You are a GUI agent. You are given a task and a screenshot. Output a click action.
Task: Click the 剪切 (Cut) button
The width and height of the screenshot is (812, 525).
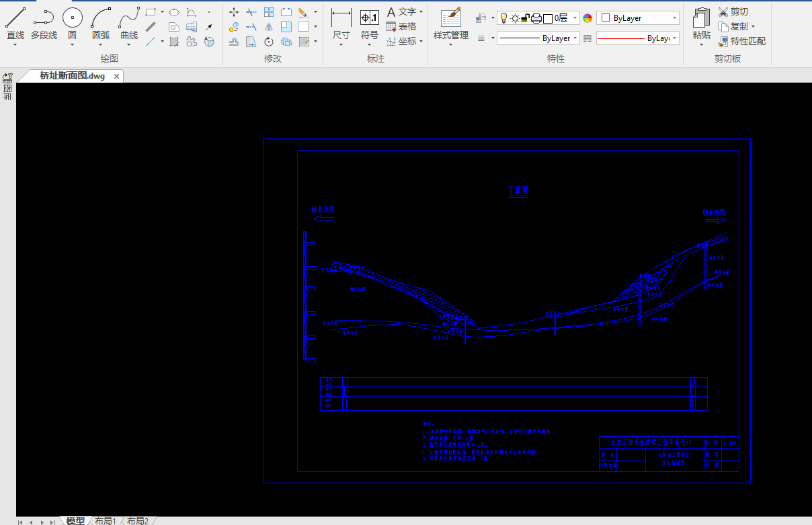(733, 11)
